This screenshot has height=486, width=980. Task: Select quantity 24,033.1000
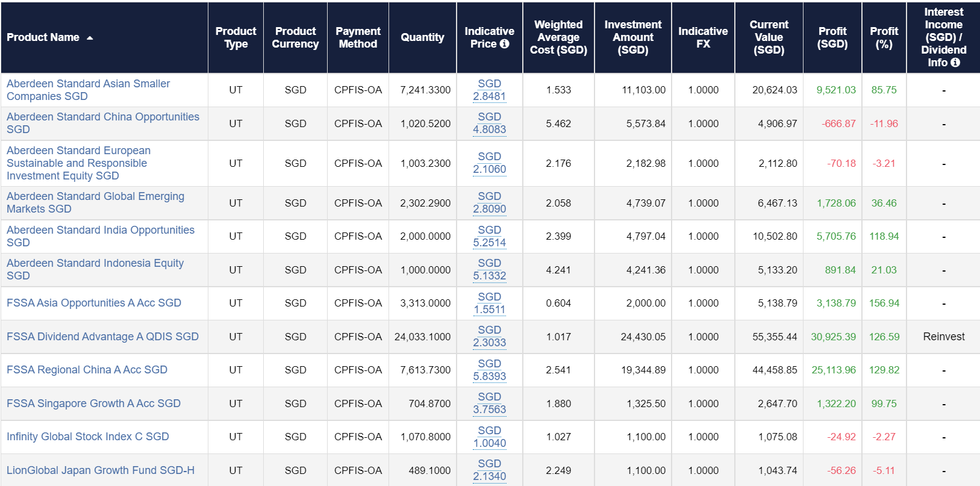pos(422,337)
